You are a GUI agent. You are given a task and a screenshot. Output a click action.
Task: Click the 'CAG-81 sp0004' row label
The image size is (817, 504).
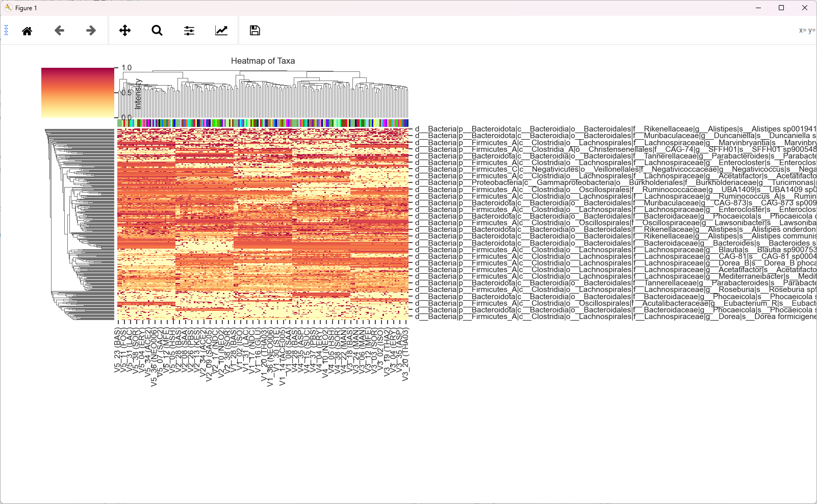click(x=616, y=256)
